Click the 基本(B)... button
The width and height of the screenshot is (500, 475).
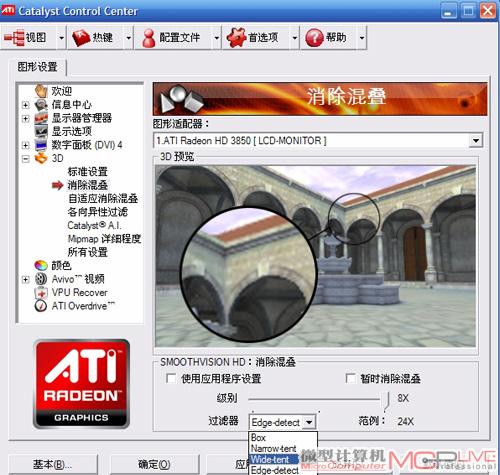click(x=52, y=464)
